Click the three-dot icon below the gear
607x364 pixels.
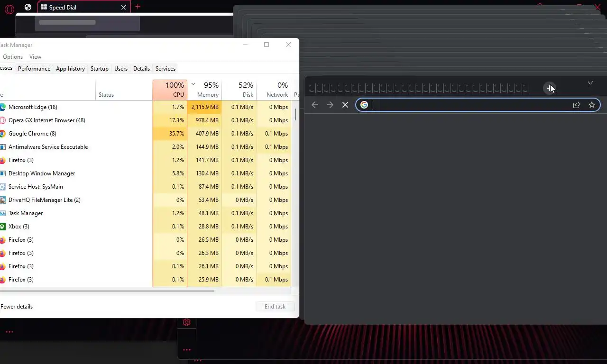[187, 350]
